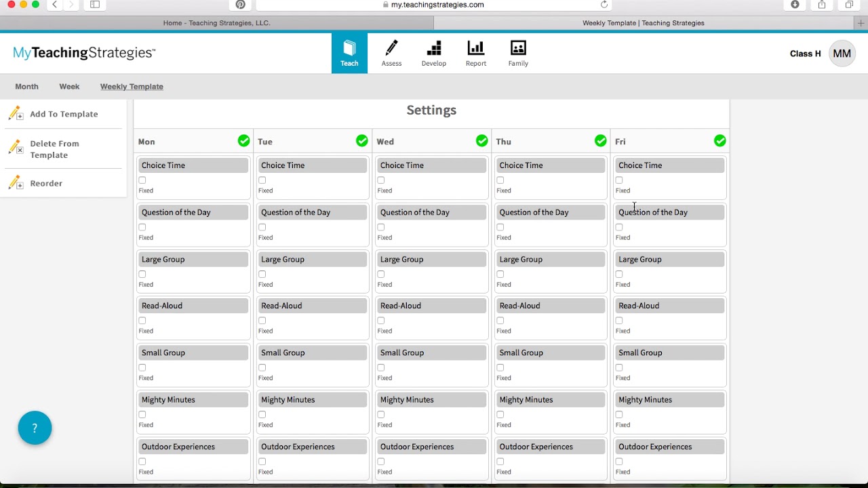Switch to the Week view tab
Screen dimensions: 868x488
click(69, 87)
